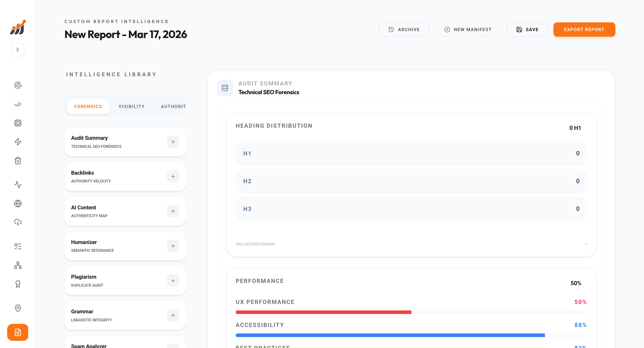Add the Audit Summary module with plus

[173, 142]
